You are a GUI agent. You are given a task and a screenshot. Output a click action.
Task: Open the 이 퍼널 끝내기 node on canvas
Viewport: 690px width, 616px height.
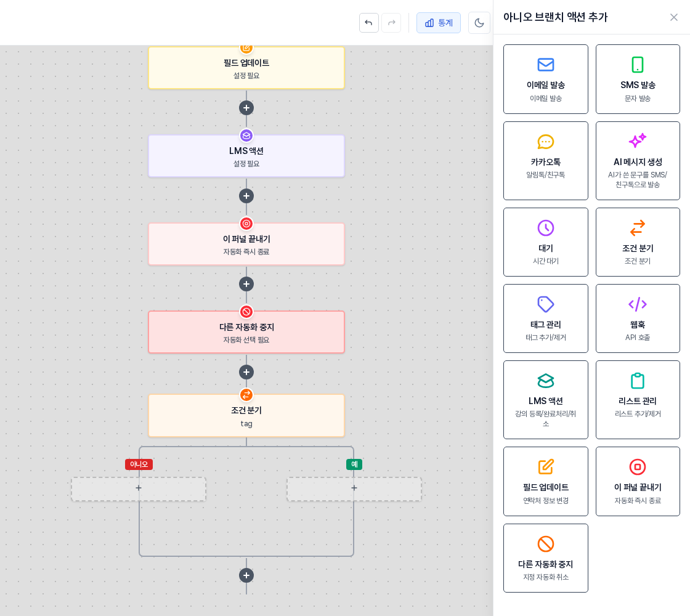246,244
